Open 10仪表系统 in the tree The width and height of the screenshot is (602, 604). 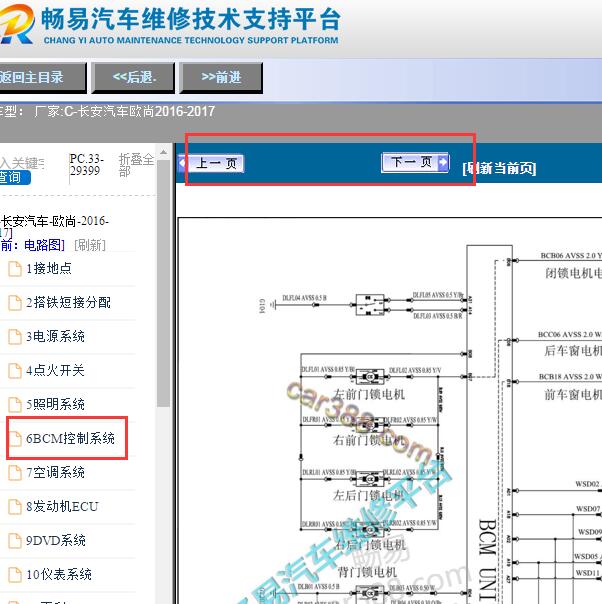click(x=59, y=574)
